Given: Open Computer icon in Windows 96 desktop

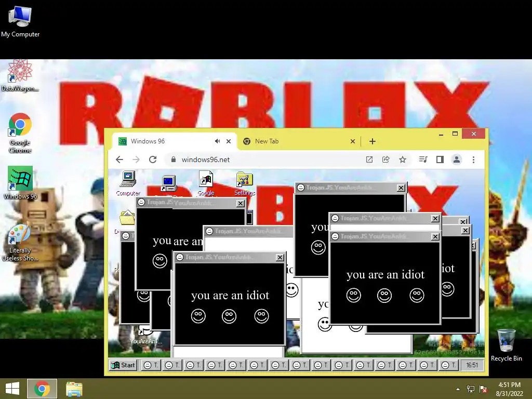Looking at the screenshot, I should pyautogui.click(x=128, y=183).
